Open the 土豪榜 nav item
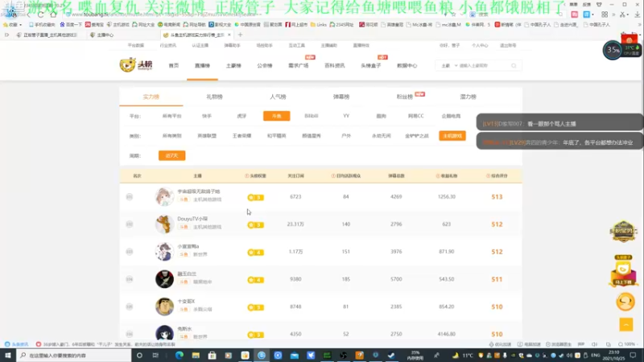Image resolution: width=644 pixels, height=362 pixels. point(233,66)
